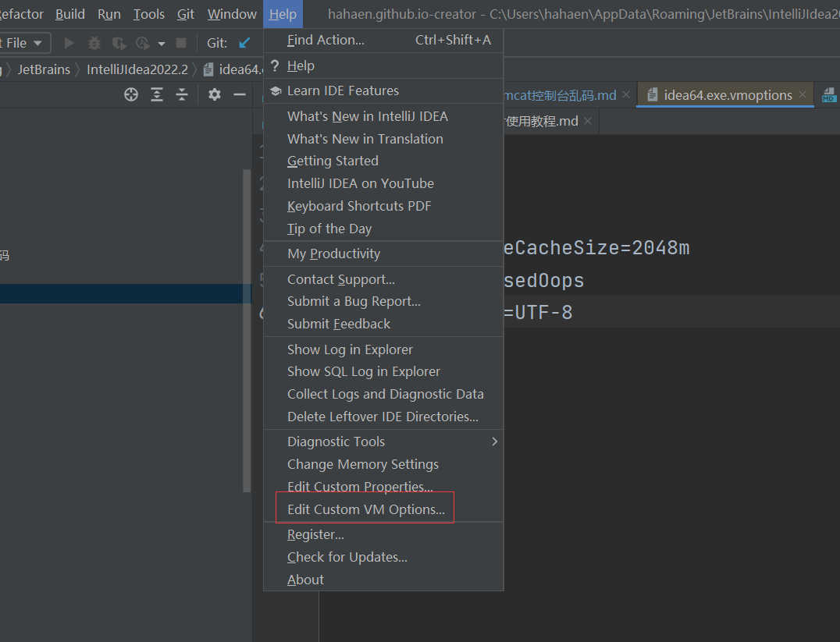Click the Run with Coverage icon
840x642 pixels.
tap(119, 43)
